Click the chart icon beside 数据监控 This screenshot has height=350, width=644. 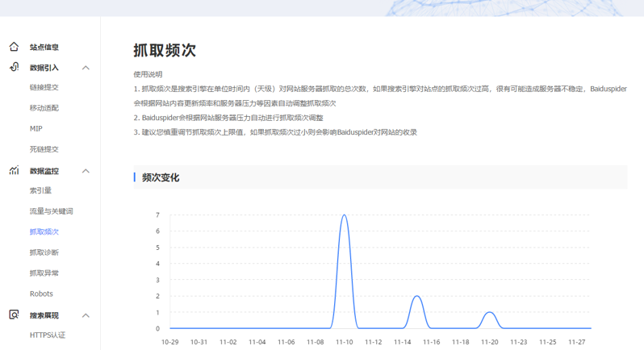point(14,170)
